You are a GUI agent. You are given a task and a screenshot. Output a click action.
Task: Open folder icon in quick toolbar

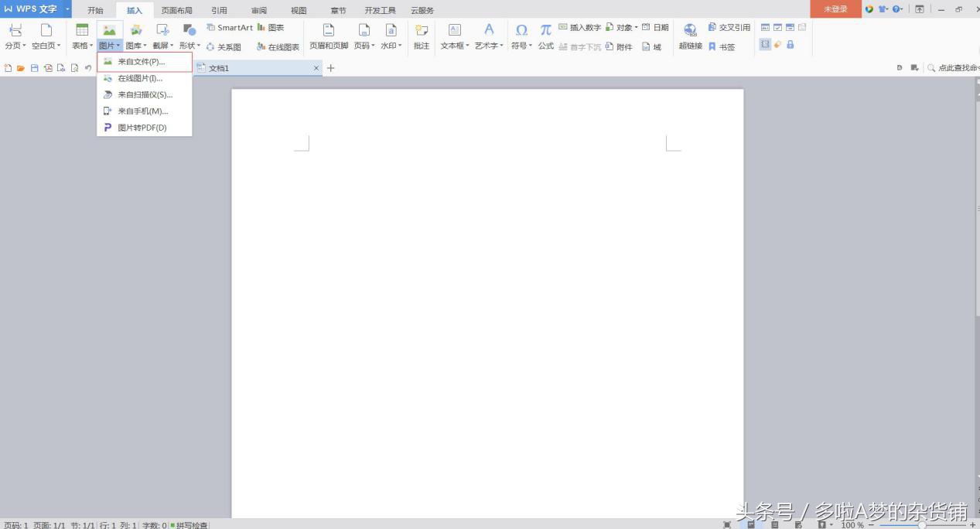coord(21,68)
